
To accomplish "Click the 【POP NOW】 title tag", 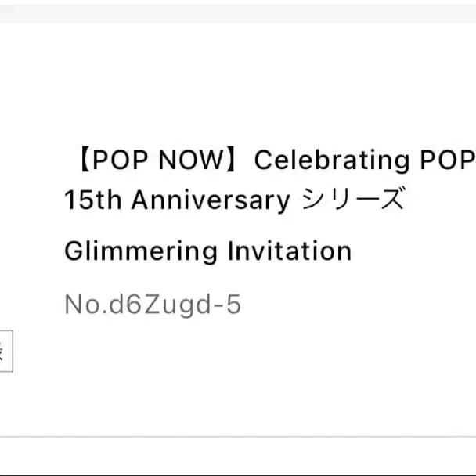I will [157, 160].
